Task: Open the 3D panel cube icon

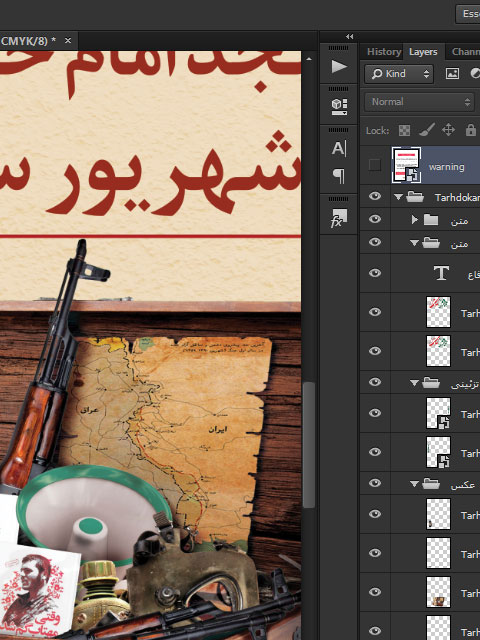Action: [x=339, y=107]
